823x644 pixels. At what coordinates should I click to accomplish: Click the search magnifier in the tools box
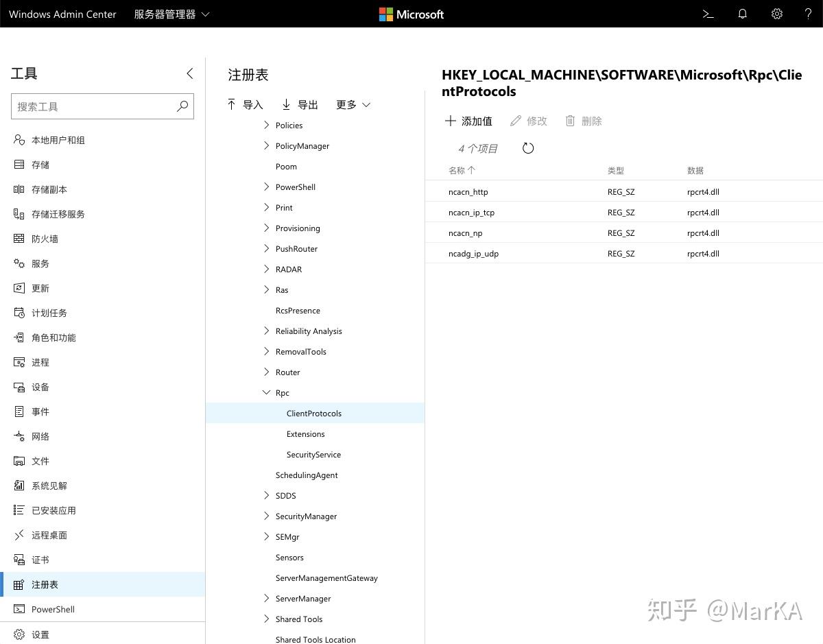coord(182,106)
